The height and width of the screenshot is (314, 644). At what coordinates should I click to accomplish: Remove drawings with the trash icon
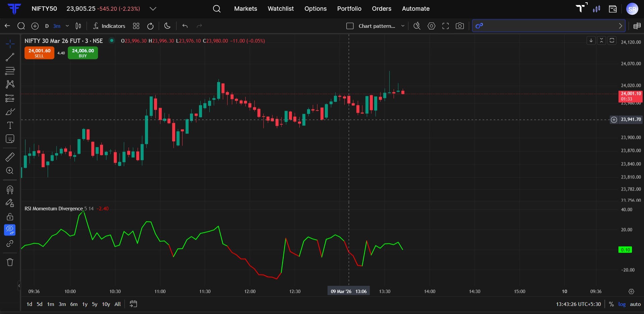pos(10,262)
